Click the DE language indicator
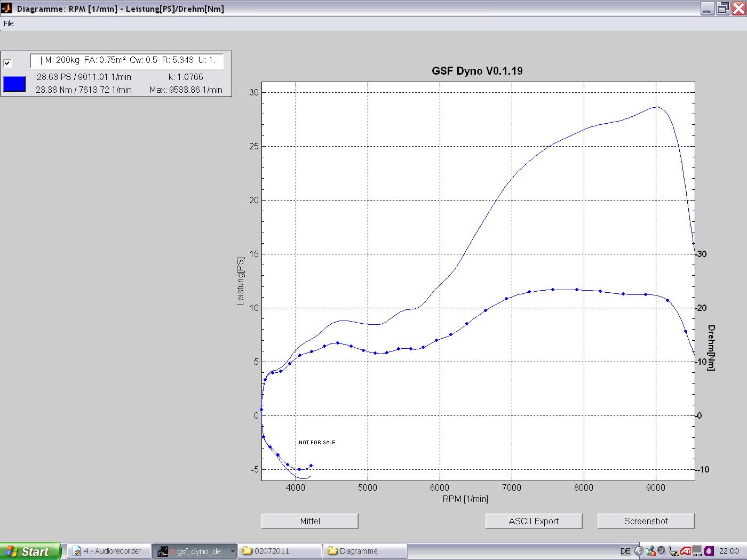The height and width of the screenshot is (560, 747). pyautogui.click(x=625, y=551)
